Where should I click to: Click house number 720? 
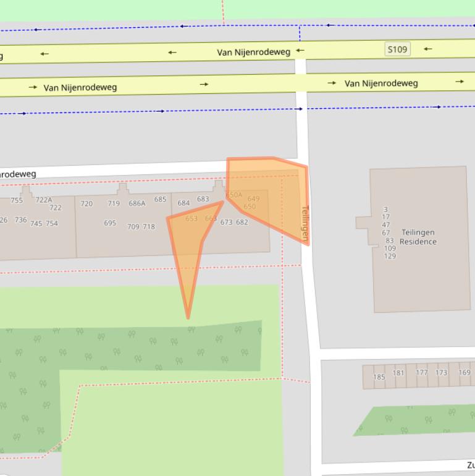click(86, 204)
